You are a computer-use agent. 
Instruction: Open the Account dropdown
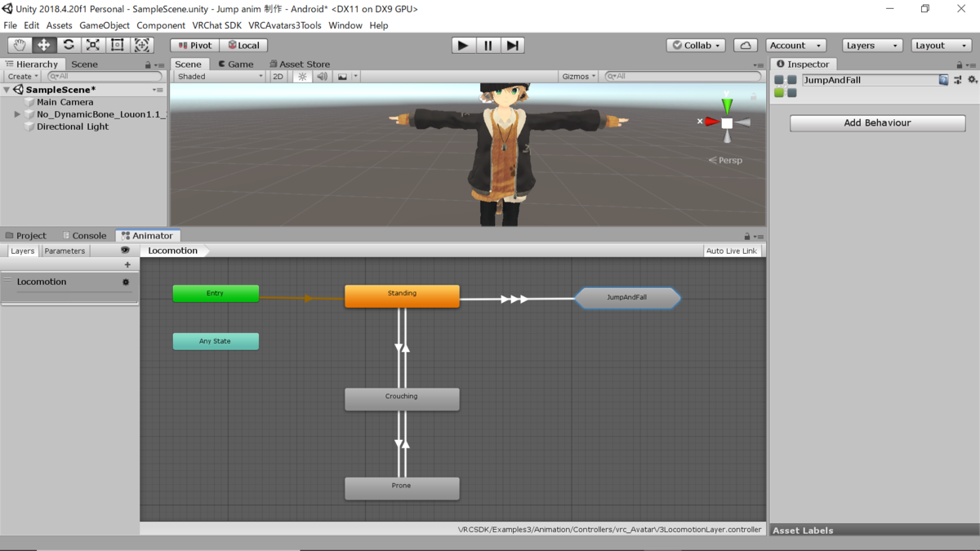pos(795,45)
